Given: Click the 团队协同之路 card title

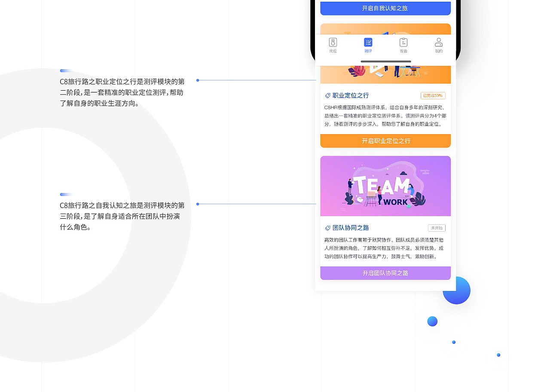Looking at the screenshot, I should pyautogui.click(x=351, y=228).
